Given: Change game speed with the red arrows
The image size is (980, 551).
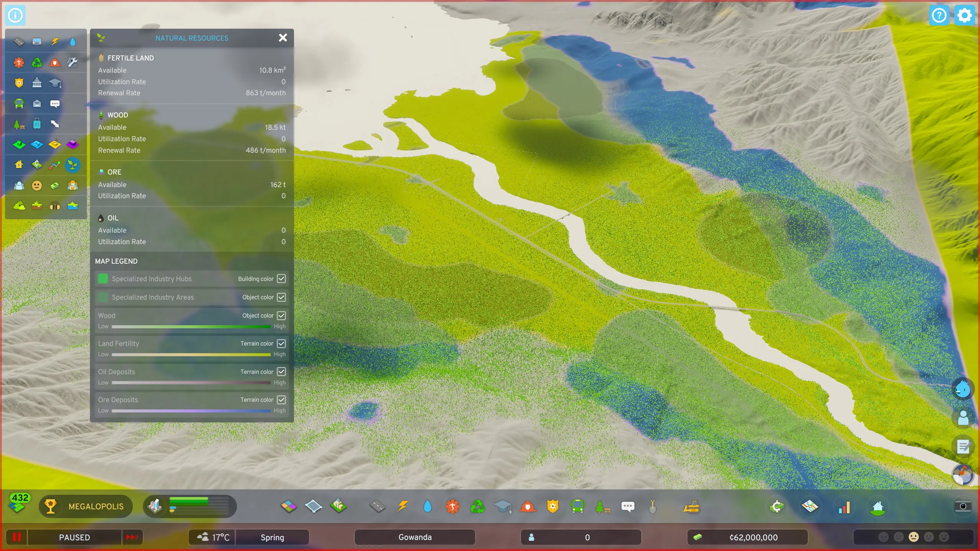Looking at the screenshot, I should [132, 537].
